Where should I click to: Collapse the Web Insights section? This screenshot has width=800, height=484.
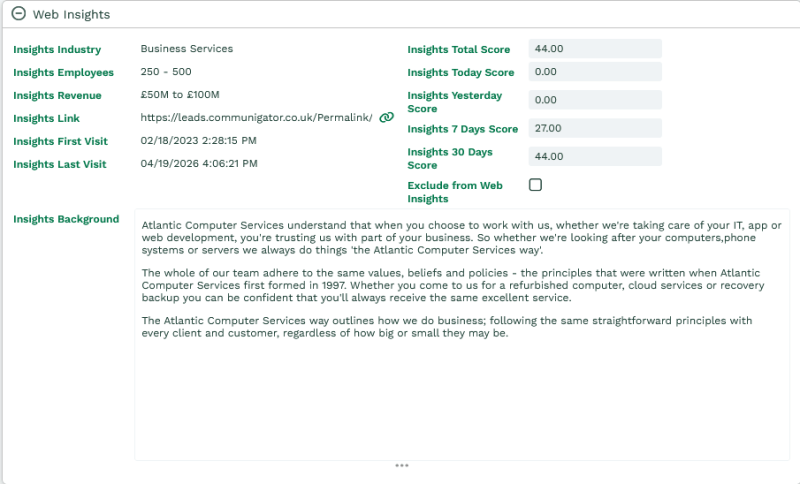(x=18, y=14)
